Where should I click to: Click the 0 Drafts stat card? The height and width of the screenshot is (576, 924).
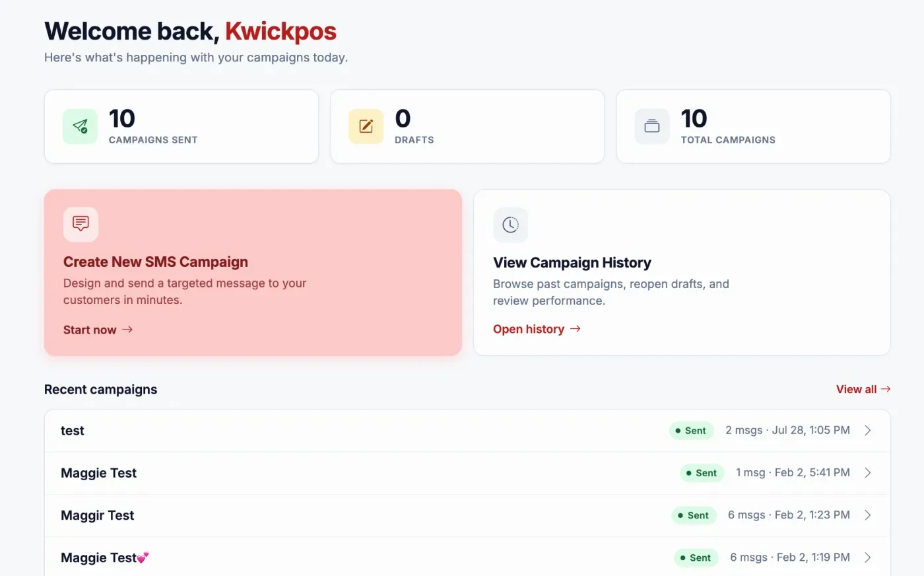467,126
